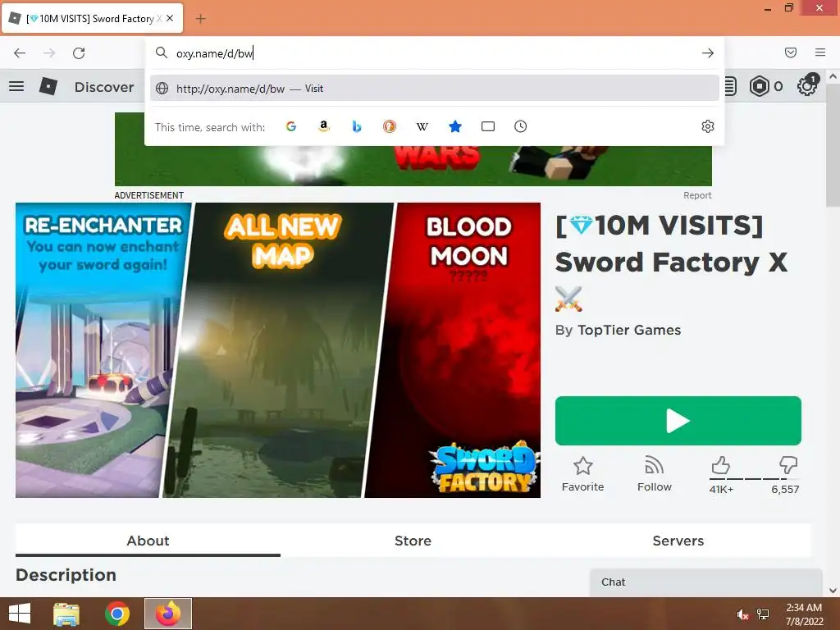Reload the current page
The height and width of the screenshot is (630, 840).
pos(79,53)
